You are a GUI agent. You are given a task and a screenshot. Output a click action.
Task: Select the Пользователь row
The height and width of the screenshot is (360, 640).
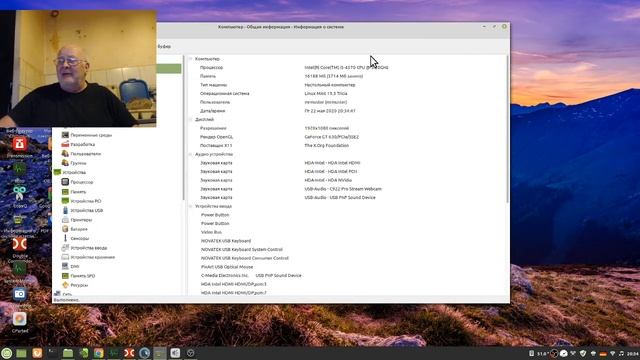point(347,102)
